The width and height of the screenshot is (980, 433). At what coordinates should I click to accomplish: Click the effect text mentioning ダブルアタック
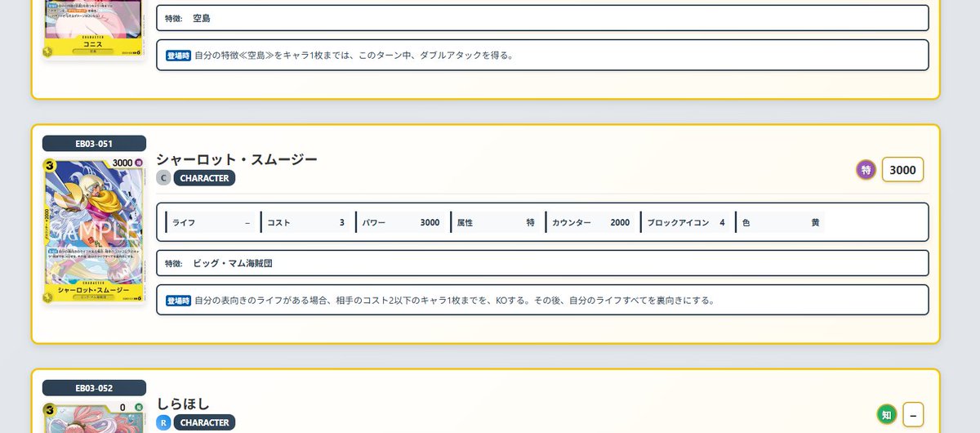click(542, 55)
